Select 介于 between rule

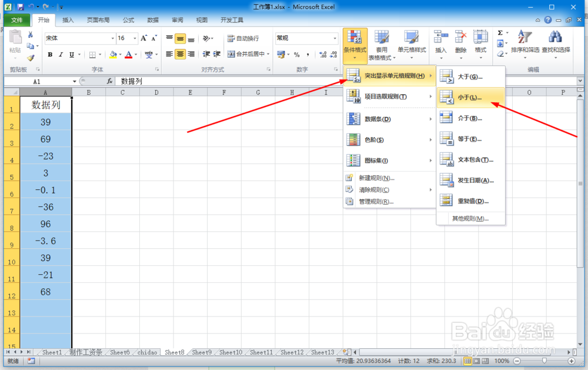(x=470, y=118)
